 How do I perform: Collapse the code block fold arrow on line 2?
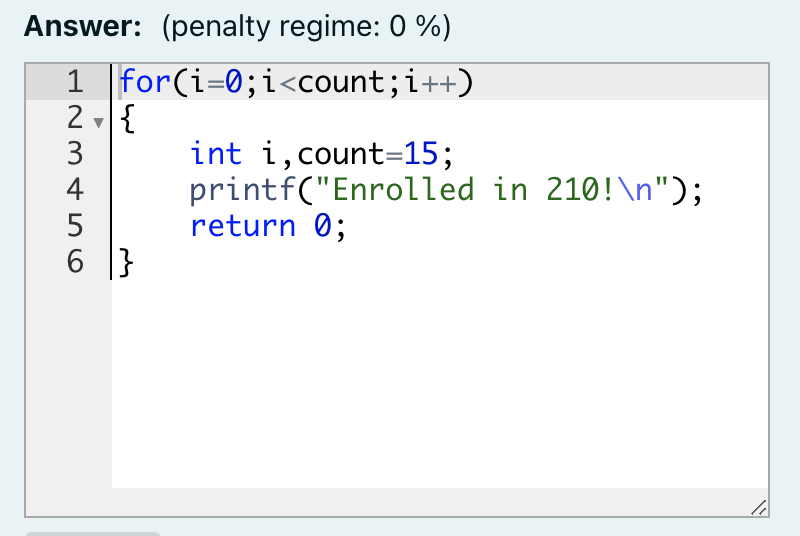coord(98,122)
